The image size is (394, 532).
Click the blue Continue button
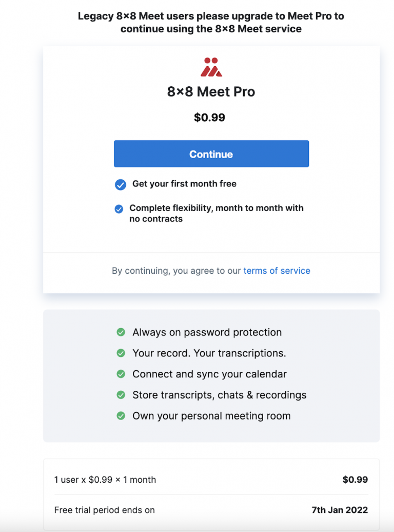click(x=211, y=154)
